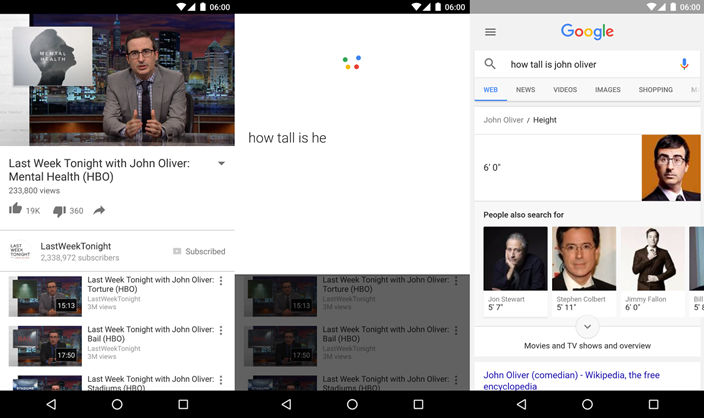This screenshot has height=418, width=704.
Task: Tap the 233,800 views count
Action: pyautogui.click(x=34, y=191)
